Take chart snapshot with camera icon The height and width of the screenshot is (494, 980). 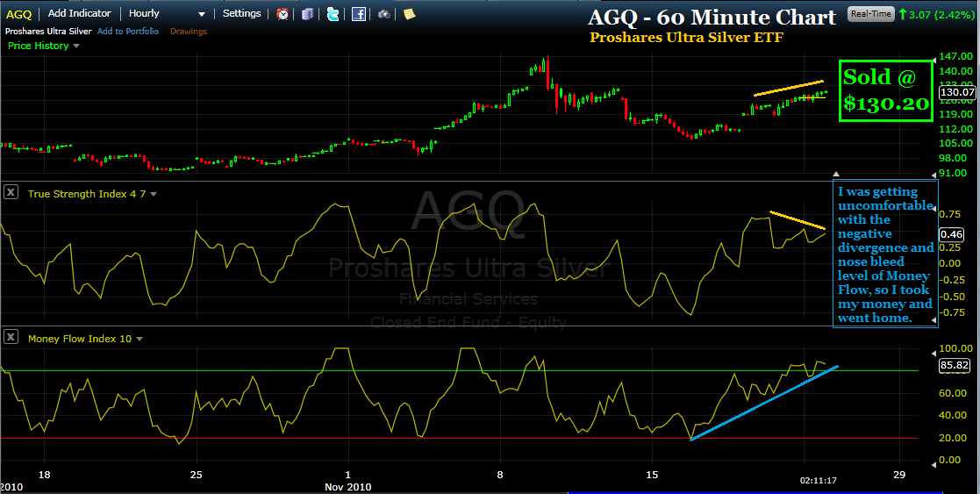click(383, 14)
